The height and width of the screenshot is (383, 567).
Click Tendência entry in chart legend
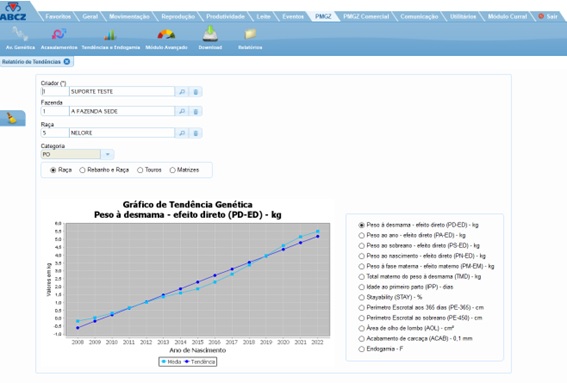click(200, 362)
